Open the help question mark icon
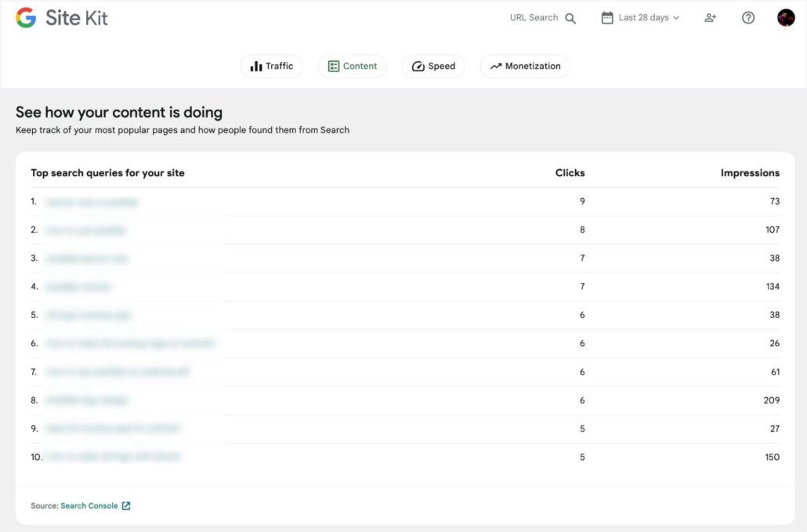The width and height of the screenshot is (807, 532). (748, 18)
